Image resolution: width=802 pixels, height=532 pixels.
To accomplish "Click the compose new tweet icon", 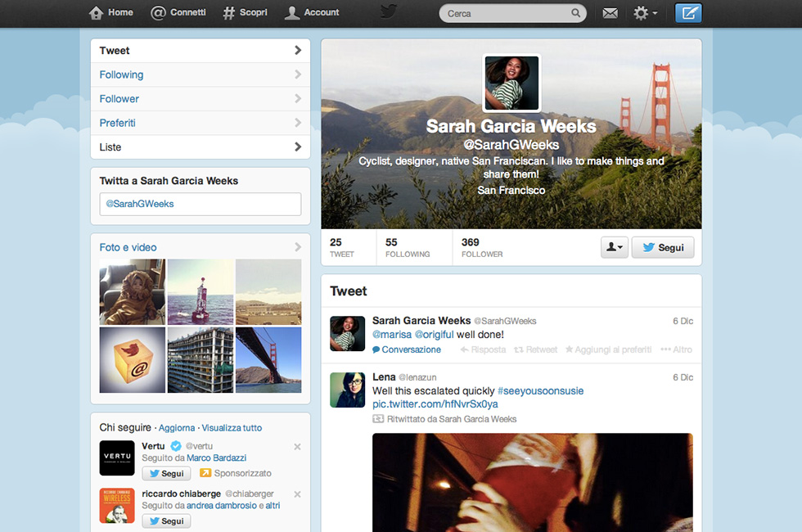I will click(x=688, y=13).
